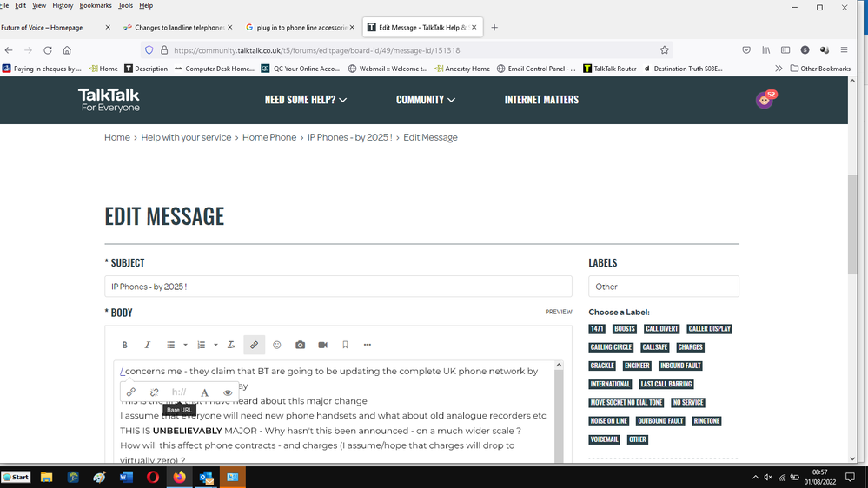Select the CALL DIVERT label
The height and width of the screenshot is (488, 868).
tap(661, 328)
